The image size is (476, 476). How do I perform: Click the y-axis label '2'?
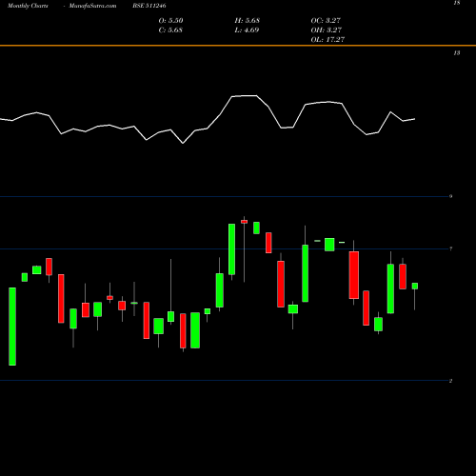point(450,381)
